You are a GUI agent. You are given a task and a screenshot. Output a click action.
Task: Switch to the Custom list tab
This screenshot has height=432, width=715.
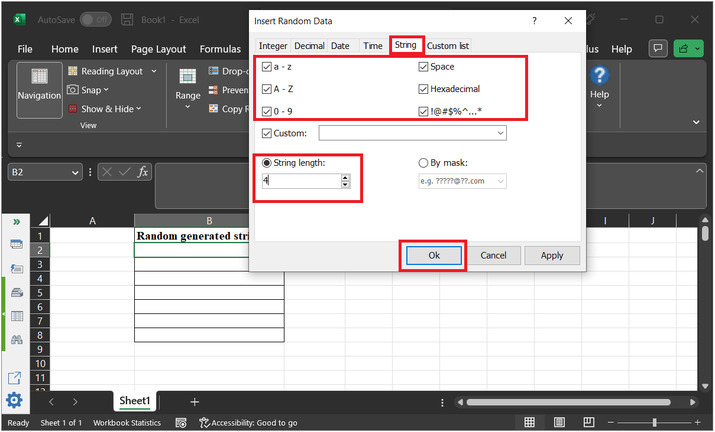click(x=448, y=46)
